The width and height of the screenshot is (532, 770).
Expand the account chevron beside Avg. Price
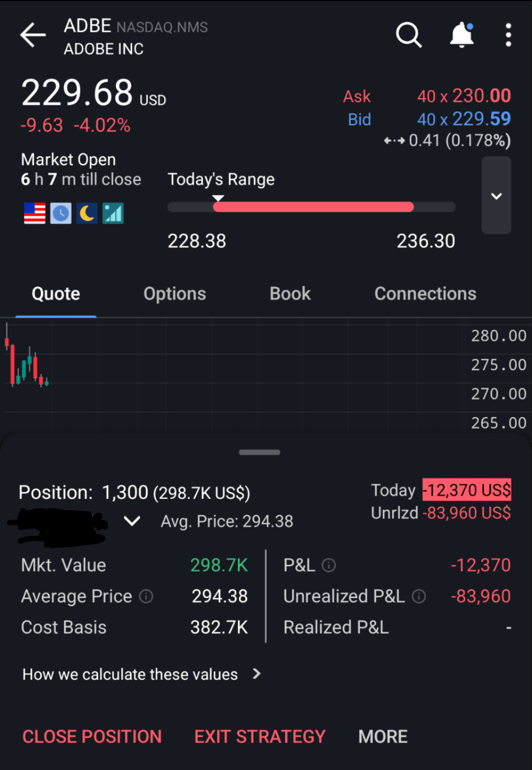132,521
